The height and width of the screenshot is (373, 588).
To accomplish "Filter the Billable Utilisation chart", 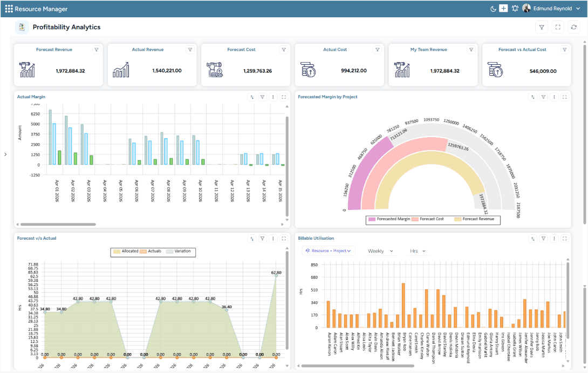I will click(x=543, y=239).
